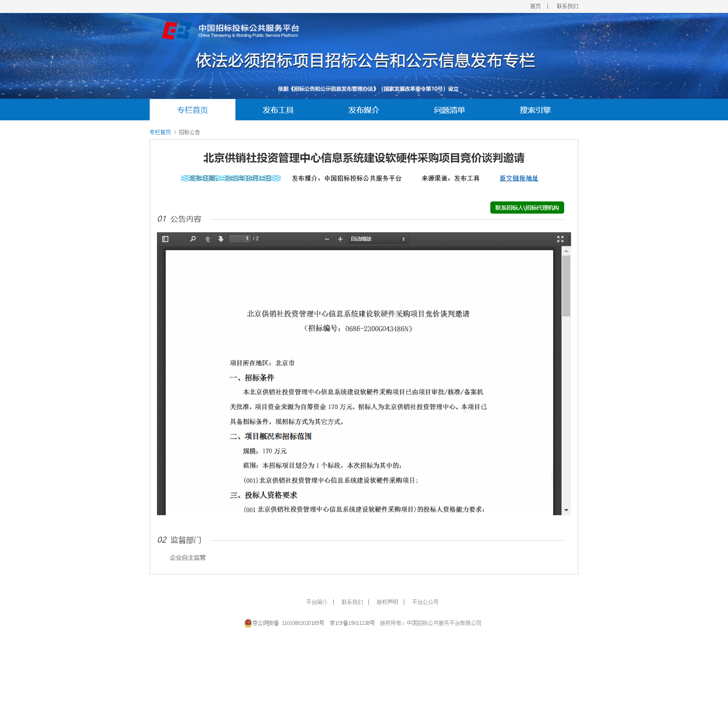Open the 平台公众号 footer link
This screenshot has height=717, width=728.
[x=425, y=602]
